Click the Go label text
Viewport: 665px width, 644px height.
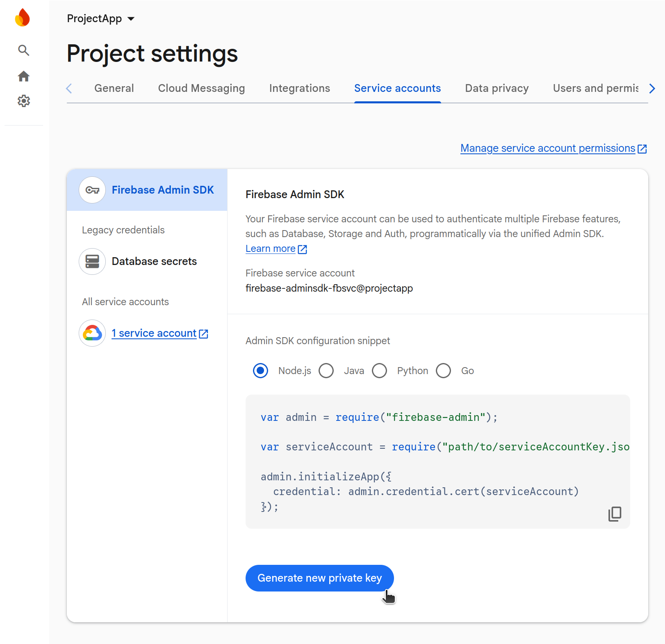pyautogui.click(x=467, y=371)
